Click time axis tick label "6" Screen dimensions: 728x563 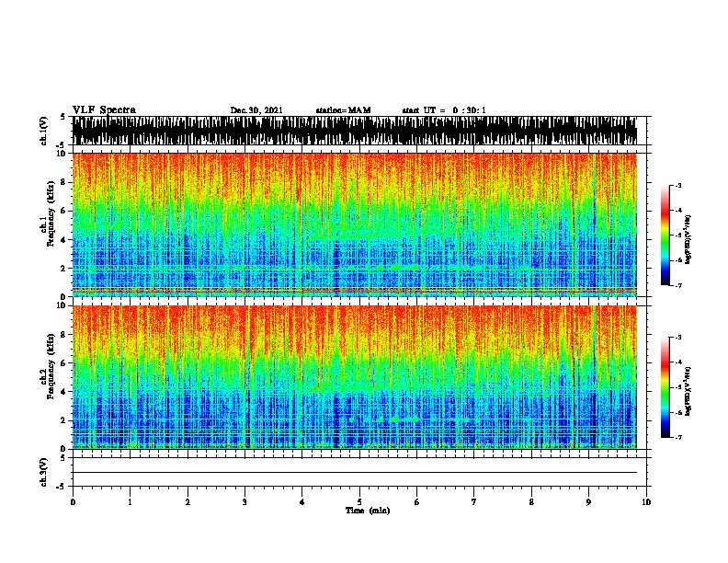pos(416,502)
